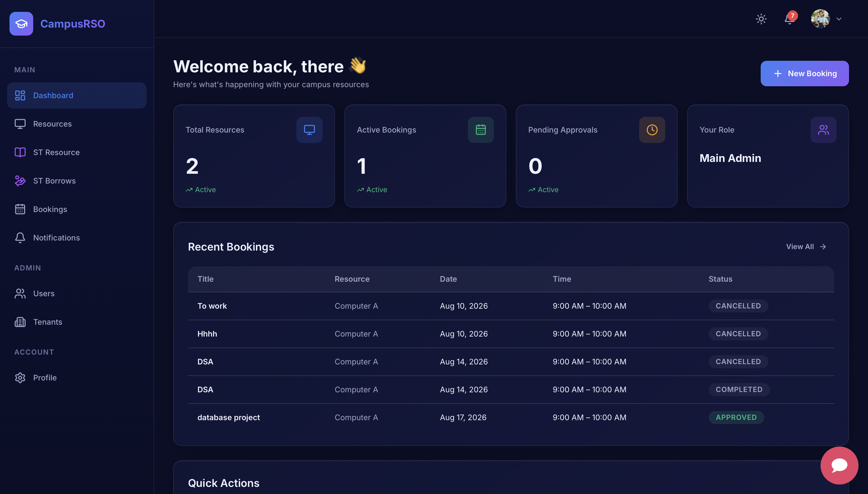Click the COMPLETED status badge
This screenshot has height=494, width=868.
tap(739, 390)
